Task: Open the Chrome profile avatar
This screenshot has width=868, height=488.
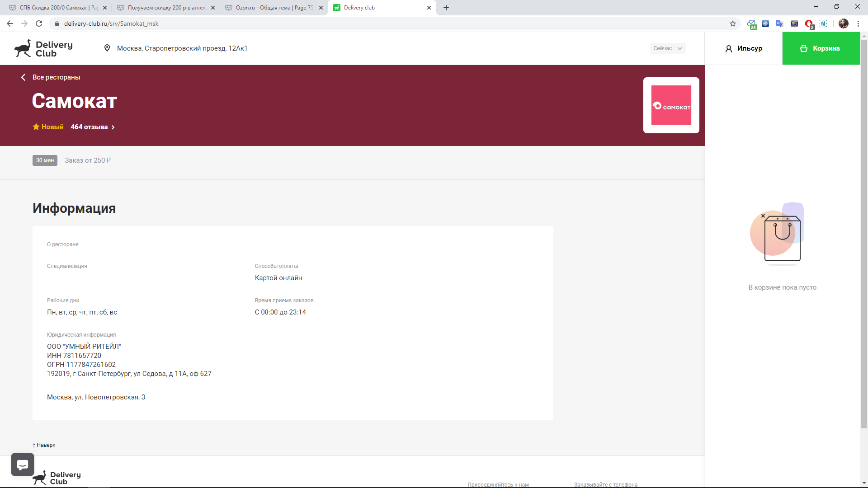Action: coord(844,23)
